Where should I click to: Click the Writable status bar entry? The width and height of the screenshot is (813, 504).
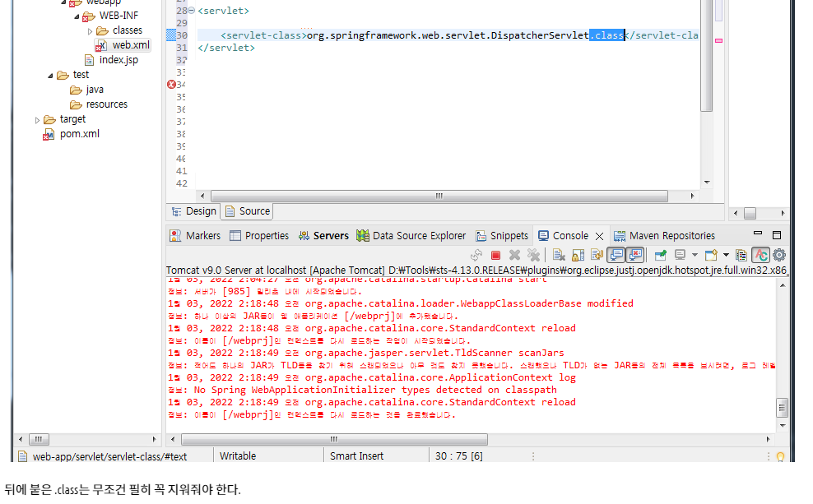point(238,455)
